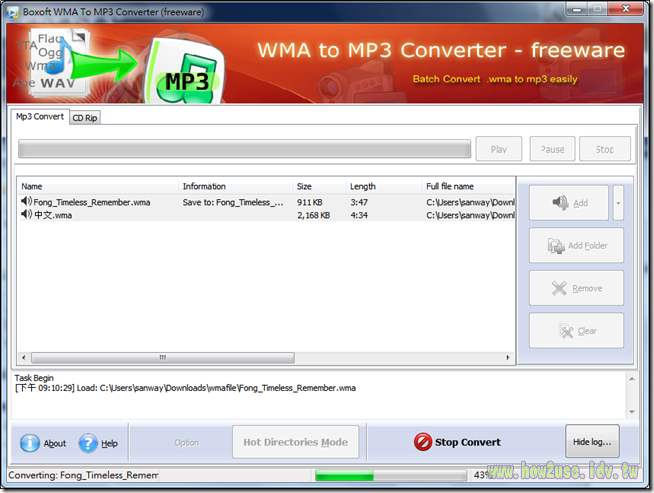
Task: Toggle Hot Directories Mode
Action: (x=295, y=442)
